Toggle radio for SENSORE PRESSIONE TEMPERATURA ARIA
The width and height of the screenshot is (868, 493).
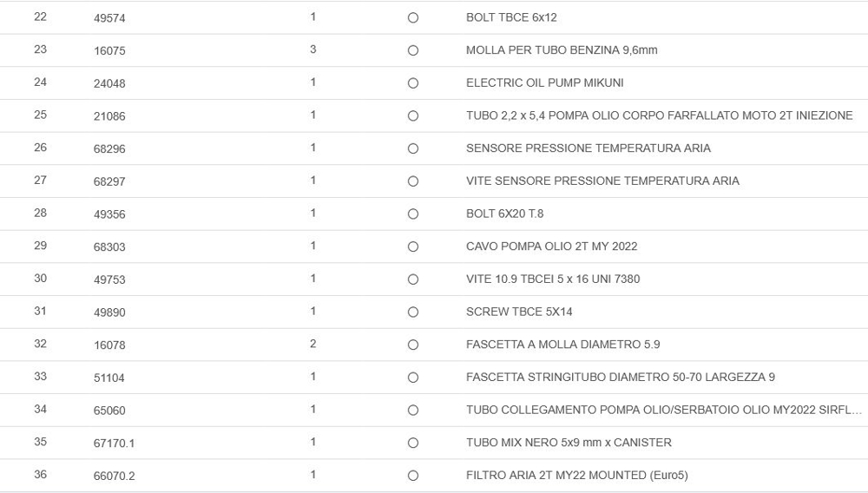(413, 148)
